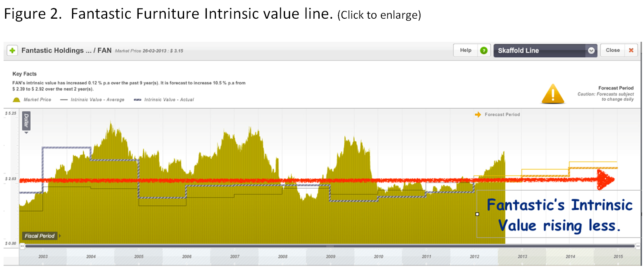Click the red X close icon
The width and height of the screenshot is (644, 269).
click(x=631, y=51)
